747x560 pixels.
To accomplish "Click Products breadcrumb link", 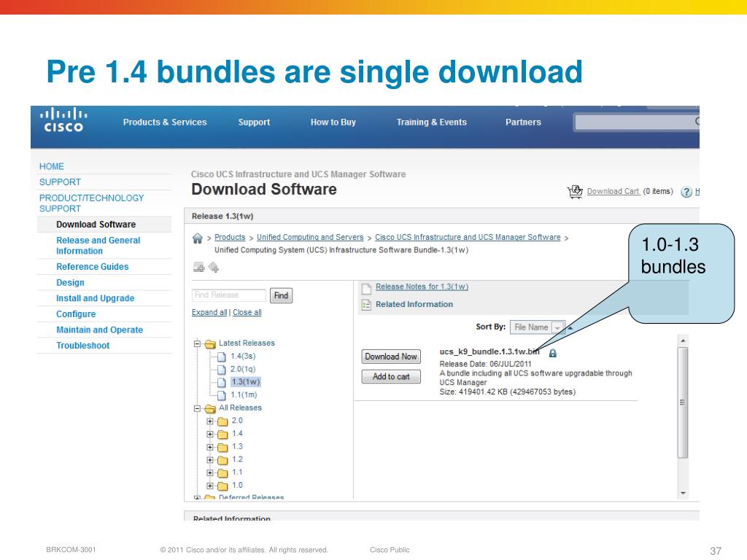I will pyautogui.click(x=230, y=237).
